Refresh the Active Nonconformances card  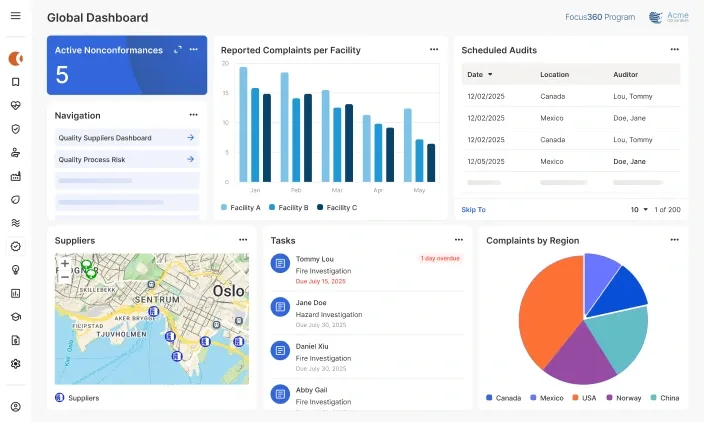(x=178, y=49)
